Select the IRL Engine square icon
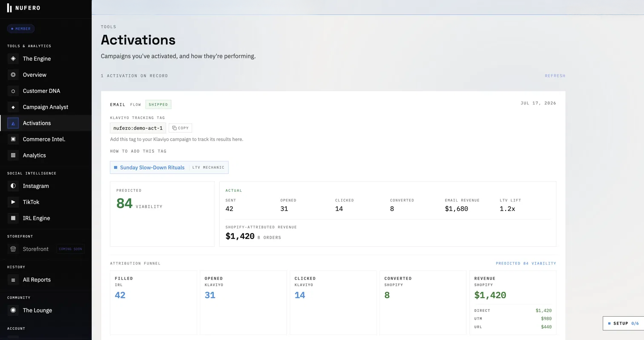 coord(13,218)
